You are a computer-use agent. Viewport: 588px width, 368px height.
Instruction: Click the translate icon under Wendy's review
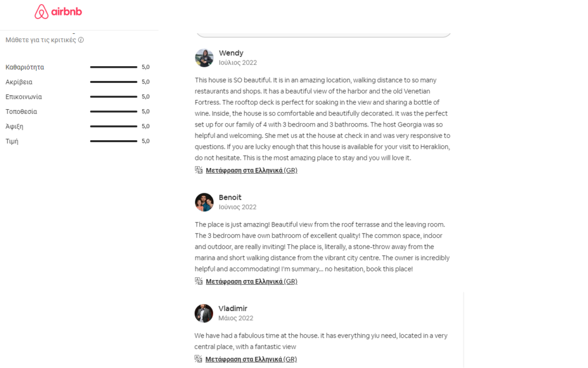pyautogui.click(x=199, y=170)
